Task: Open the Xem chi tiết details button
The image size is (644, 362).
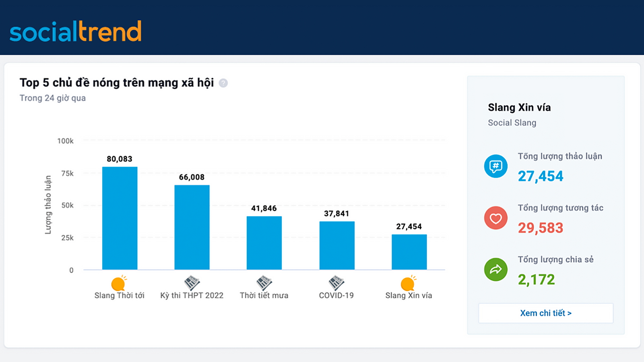Action: pyautogui.click(x=545, y=313)
